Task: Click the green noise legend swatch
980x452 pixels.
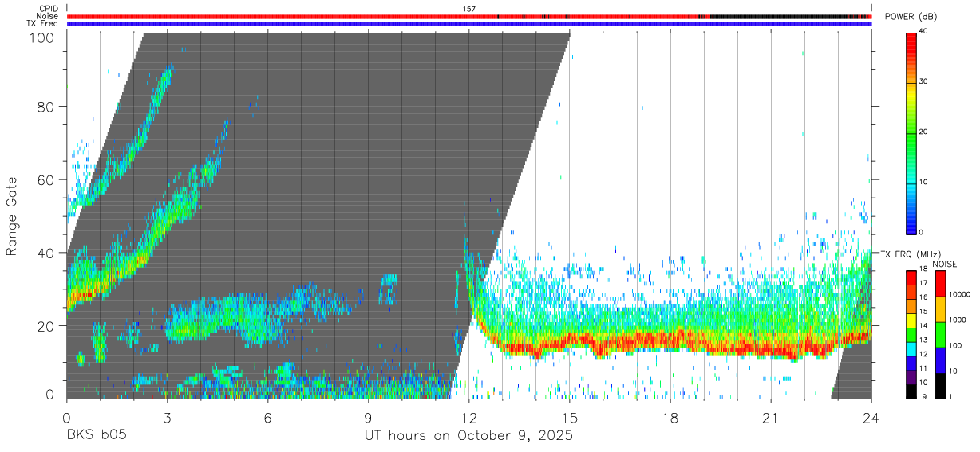Action: 939,335
